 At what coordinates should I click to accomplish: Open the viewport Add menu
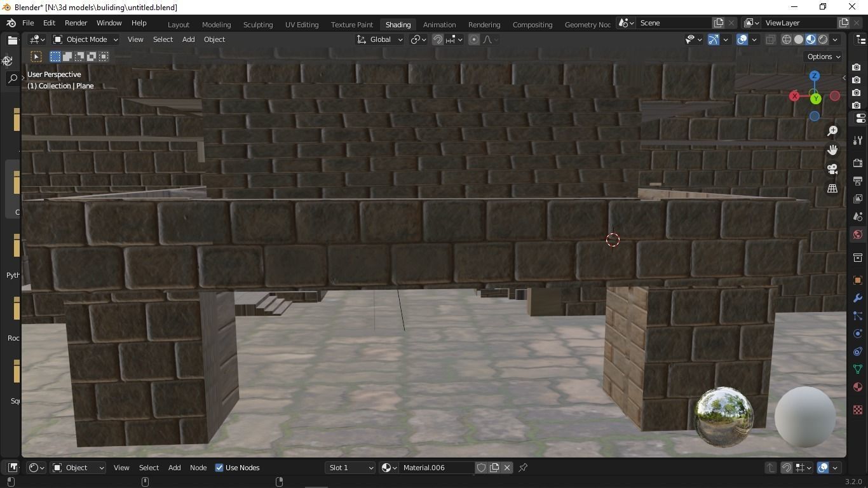188,39
